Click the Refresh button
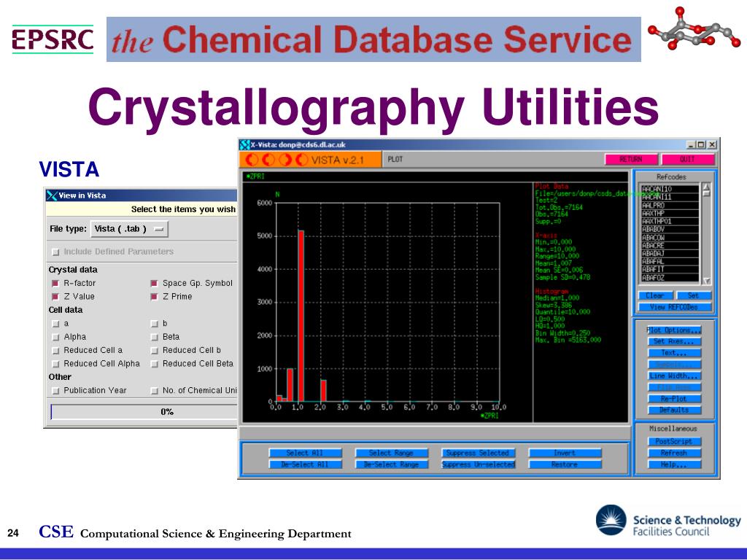Image resolution: width=747 pixels, height=560 pixels. pyautogui.click(x=674, y=453)
